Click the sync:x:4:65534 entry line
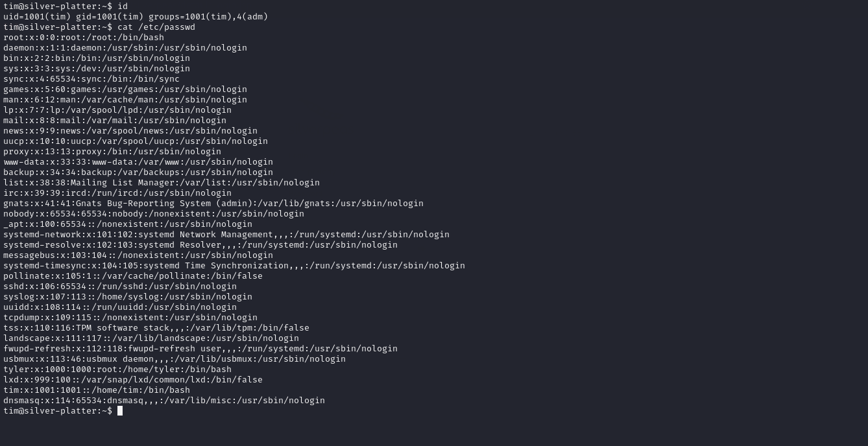 coord(91,78)
